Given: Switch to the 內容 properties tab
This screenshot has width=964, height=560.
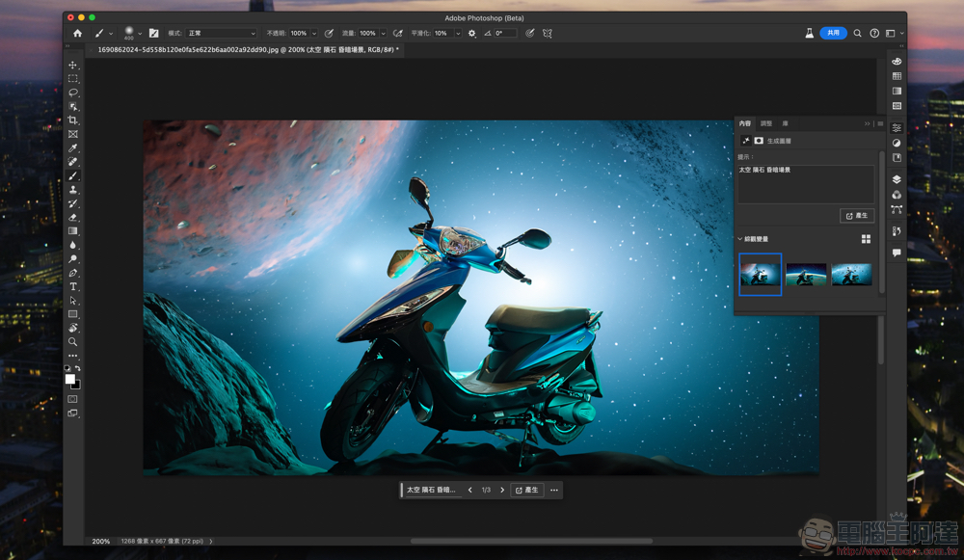Looking at the screenshot, I should [x=745, y=123].
